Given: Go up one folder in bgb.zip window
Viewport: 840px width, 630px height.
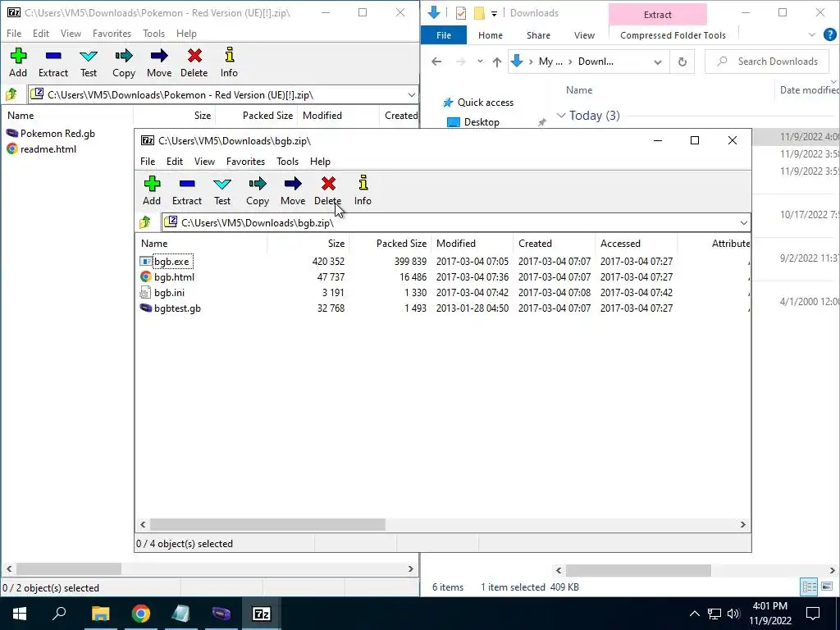Looking at the screenshot, I should pos(145,222).
